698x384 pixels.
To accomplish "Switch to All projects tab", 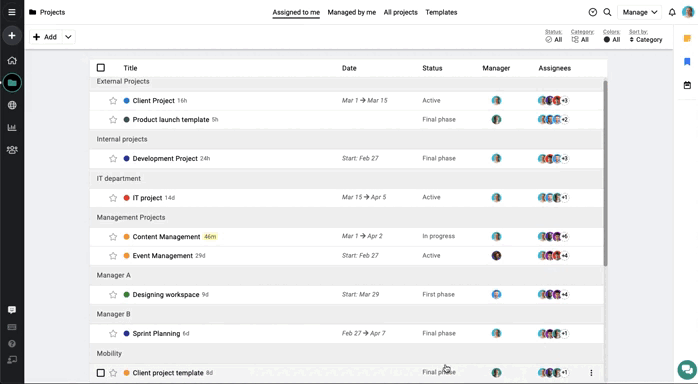I will [x=401, y=12].
